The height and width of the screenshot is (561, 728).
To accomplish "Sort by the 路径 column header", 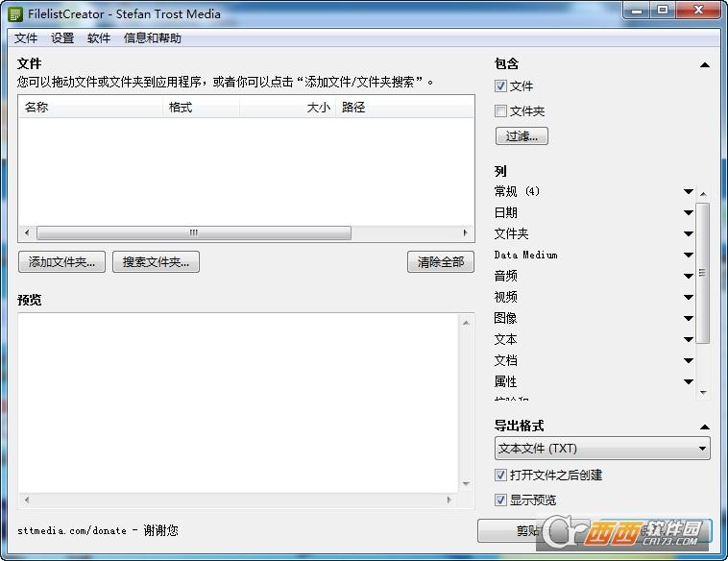I will click(404, 108).
